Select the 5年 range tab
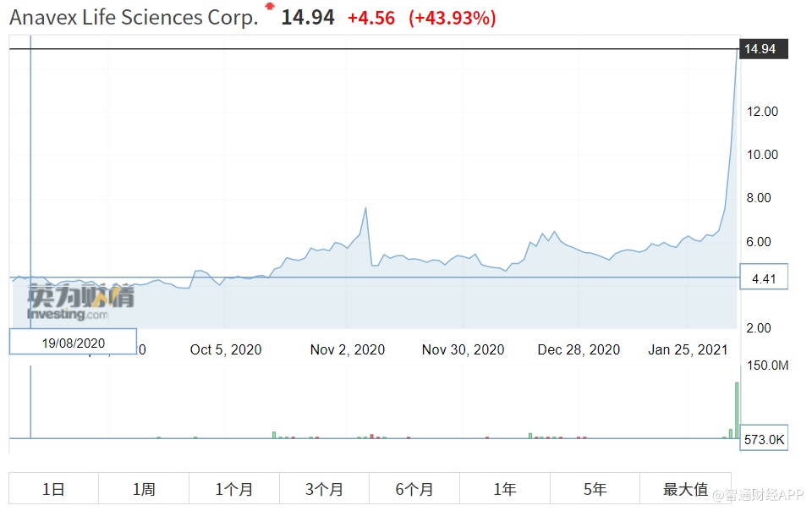Image resolution: width=812 pixels, height=511 pixels. pyautogui.click(x=595, y=488)
